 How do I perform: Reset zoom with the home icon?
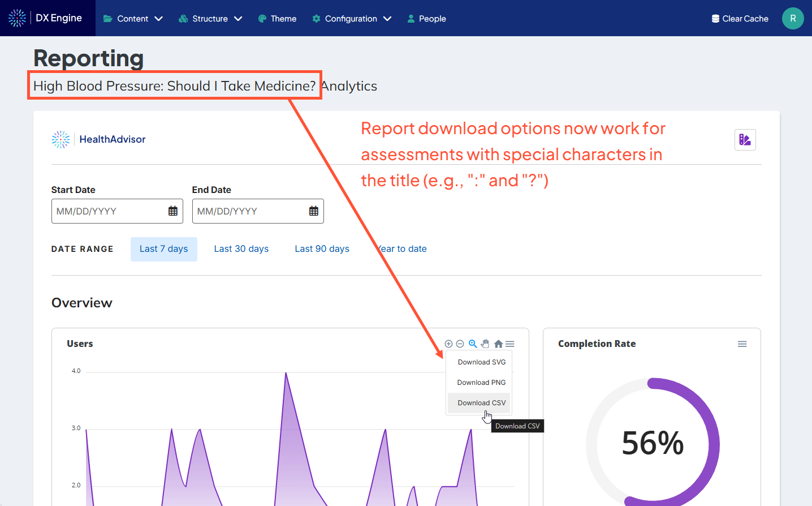(498, 344)
